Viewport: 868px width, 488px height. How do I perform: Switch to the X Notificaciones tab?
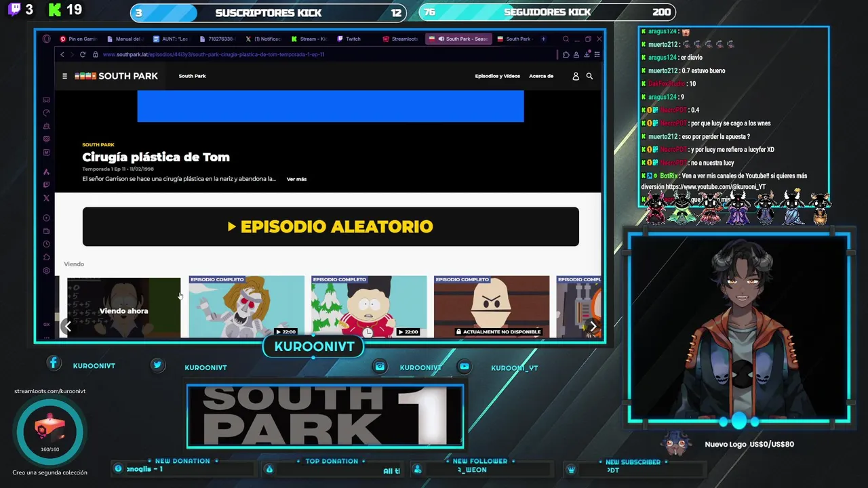click(263, 39)
